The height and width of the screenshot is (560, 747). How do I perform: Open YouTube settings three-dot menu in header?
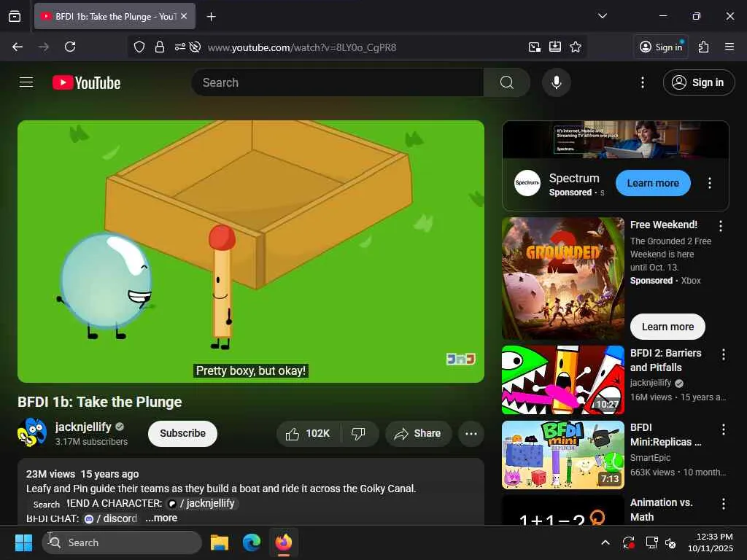click(x=642, y=82)
